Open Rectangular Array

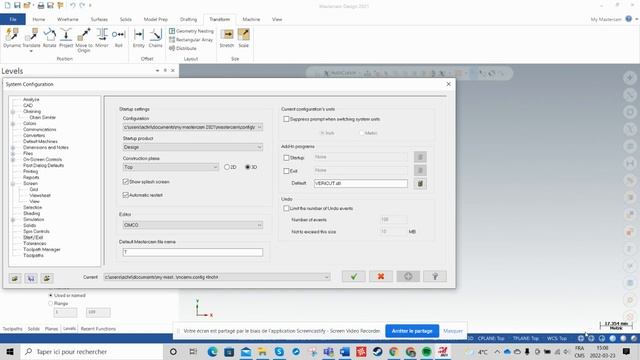[191, 40]
